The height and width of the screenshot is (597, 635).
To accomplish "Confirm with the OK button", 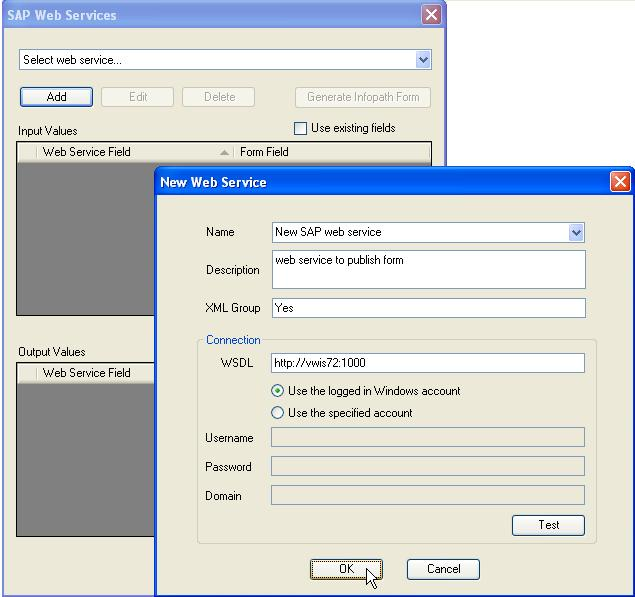I will [x=346, y=569].
